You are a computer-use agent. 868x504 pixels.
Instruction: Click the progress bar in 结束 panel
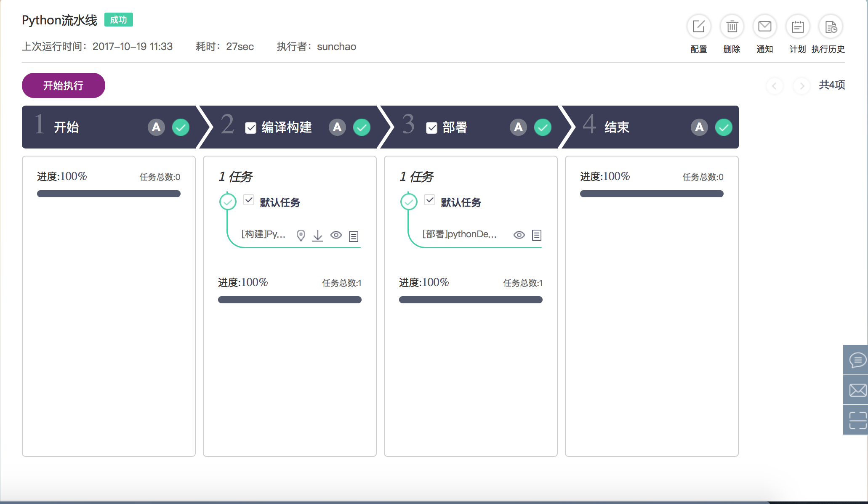pyautogui.click(x=652, y=194)
